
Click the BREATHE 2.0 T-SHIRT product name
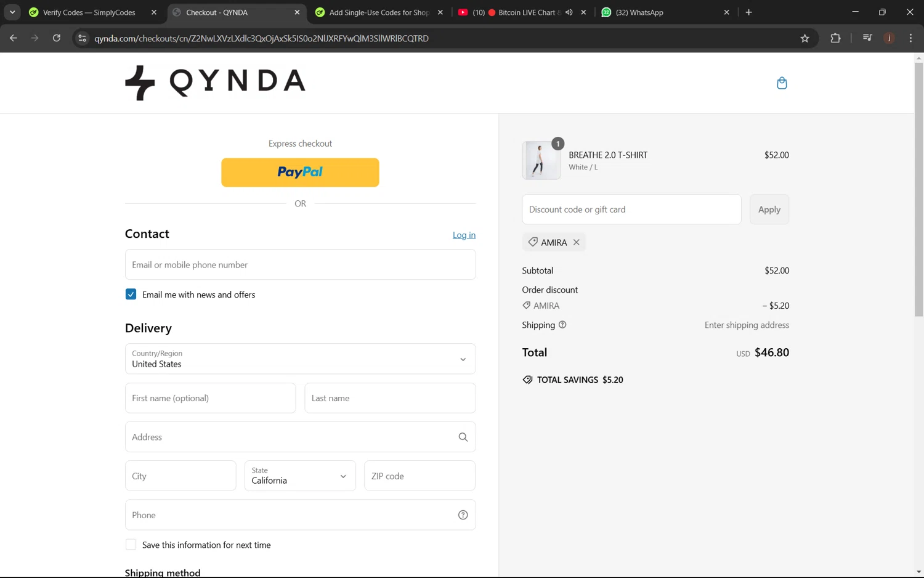(x=608, y=155)
